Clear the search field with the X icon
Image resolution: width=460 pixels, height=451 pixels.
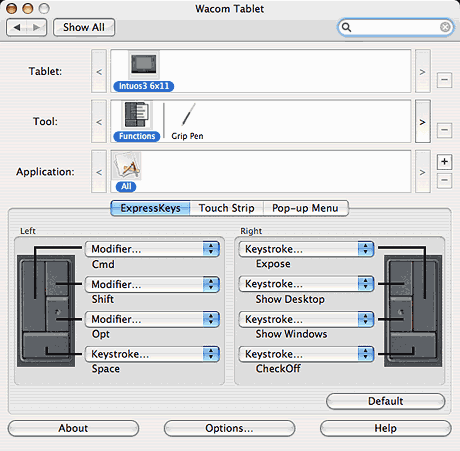[445, 27]
